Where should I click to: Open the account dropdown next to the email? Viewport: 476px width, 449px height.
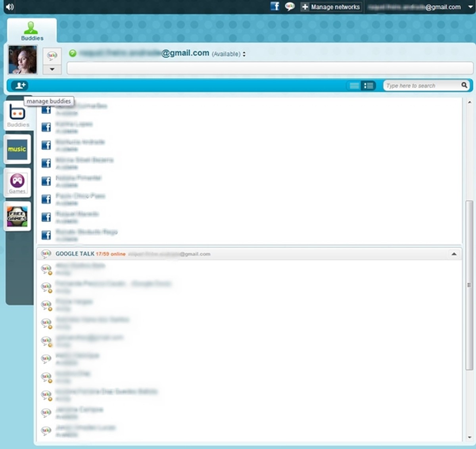470,7
